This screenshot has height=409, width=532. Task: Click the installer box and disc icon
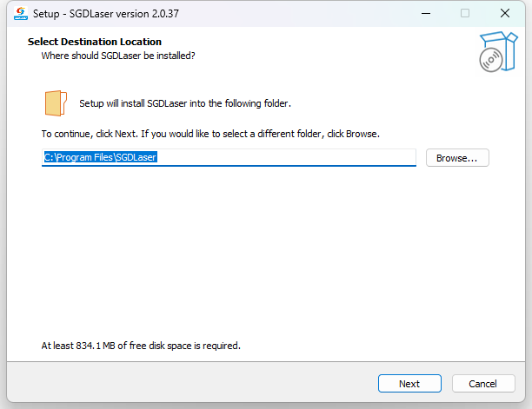pyautogui.click(x=498, y=51)
